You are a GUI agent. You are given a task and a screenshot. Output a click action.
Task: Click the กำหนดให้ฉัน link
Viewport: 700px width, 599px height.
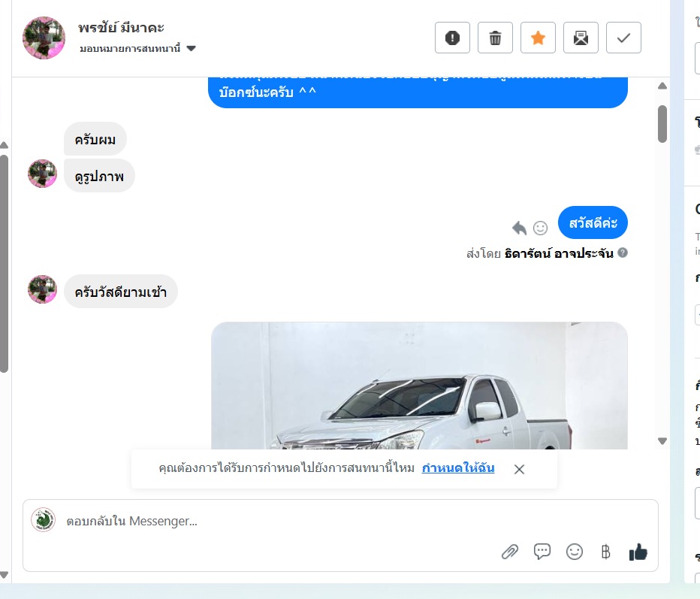[x=458, y=467]
